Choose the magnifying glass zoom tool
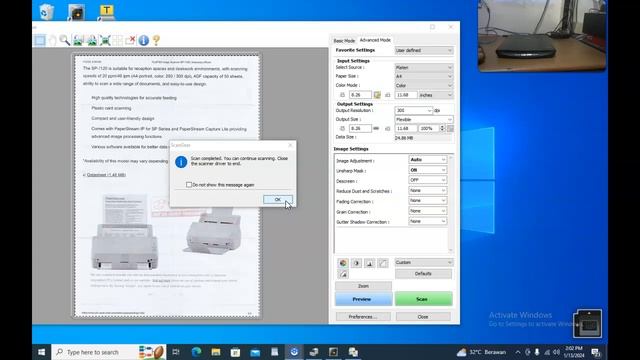The image size is (640, 360). point(64,40)
